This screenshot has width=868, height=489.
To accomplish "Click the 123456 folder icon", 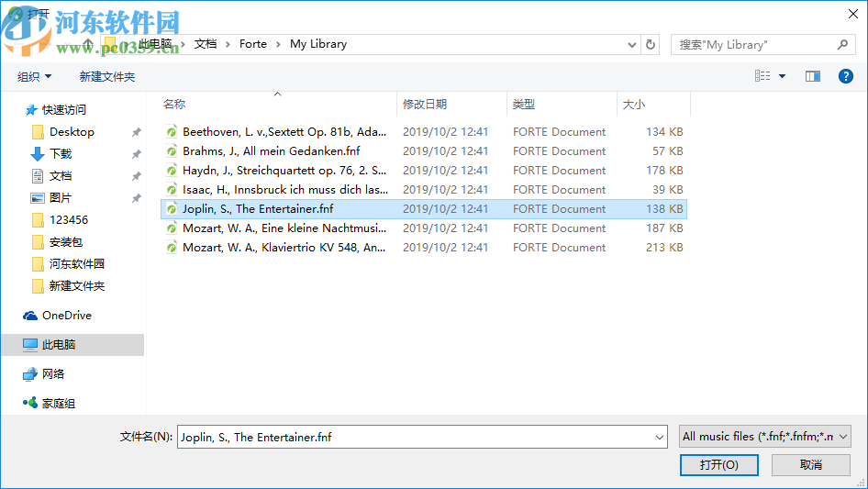I will coord(38,220).
